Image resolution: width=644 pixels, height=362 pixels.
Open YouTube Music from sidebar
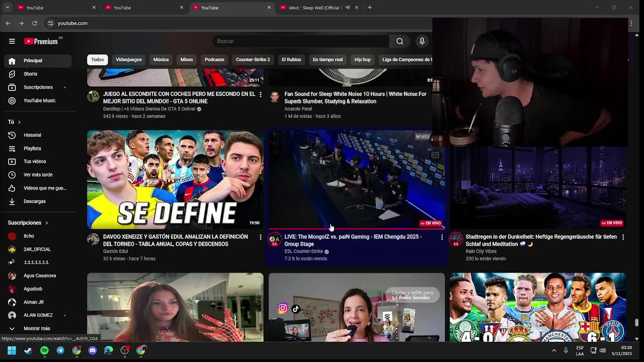click(38, 101)
